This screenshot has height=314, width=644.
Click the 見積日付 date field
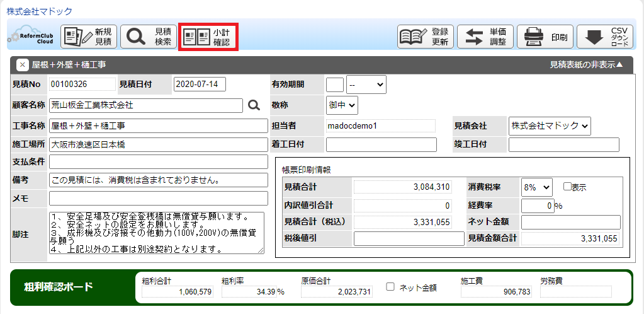pos(200,84)
